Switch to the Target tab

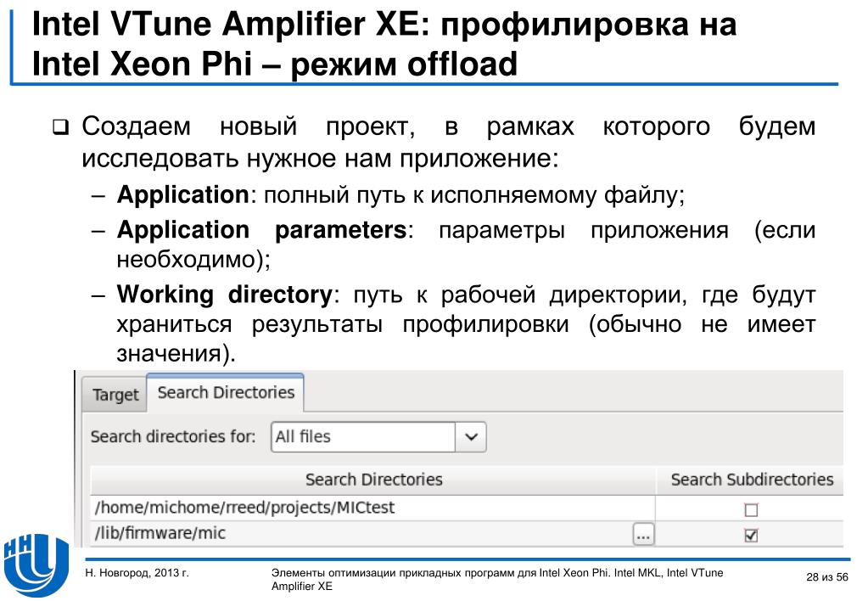coord(115,395)
